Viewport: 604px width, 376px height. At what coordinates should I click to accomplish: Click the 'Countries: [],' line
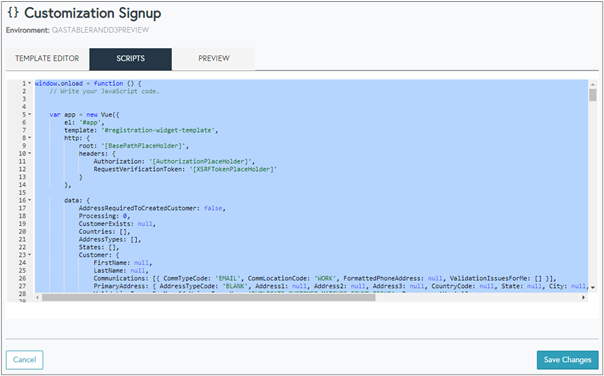104,232
